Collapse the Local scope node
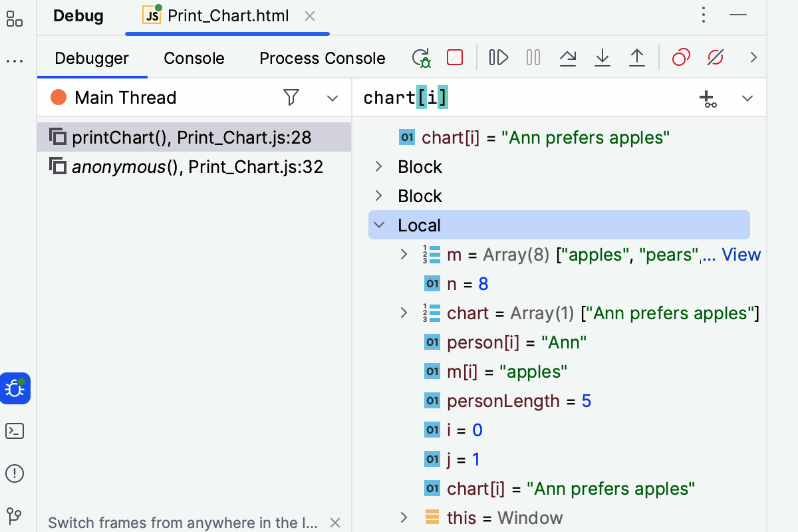This screenshot has width=798, height=532. pos(379,225)
